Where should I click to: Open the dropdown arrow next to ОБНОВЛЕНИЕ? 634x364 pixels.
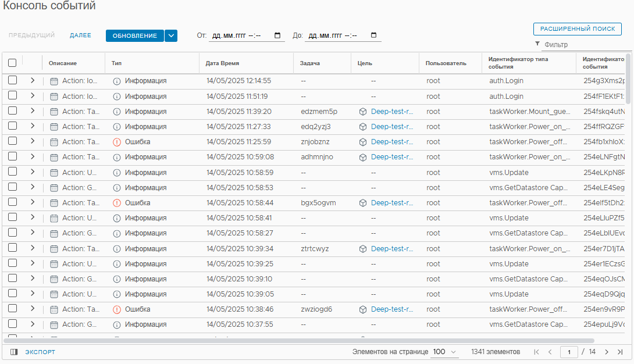pos(171,35)
